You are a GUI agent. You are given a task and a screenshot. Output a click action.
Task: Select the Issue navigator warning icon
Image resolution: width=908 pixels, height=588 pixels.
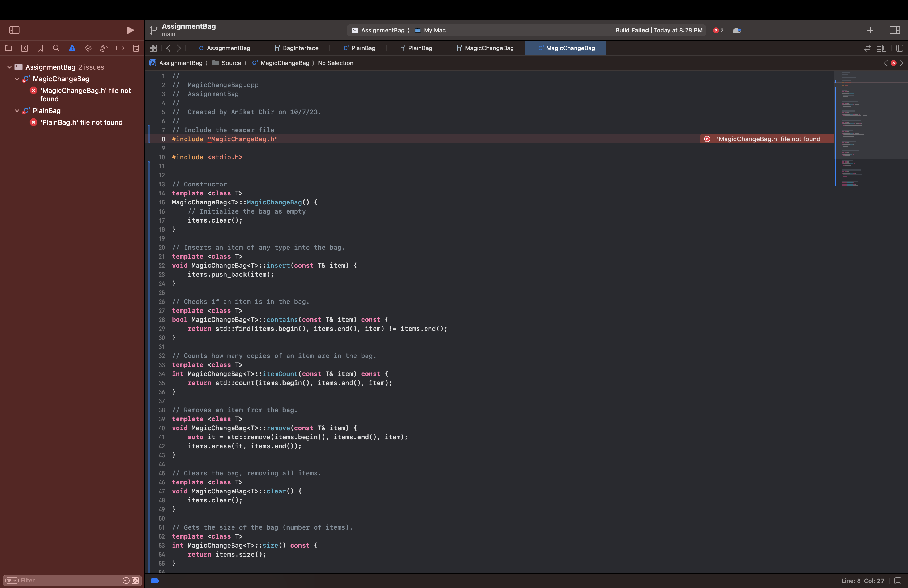coord(72,48)
